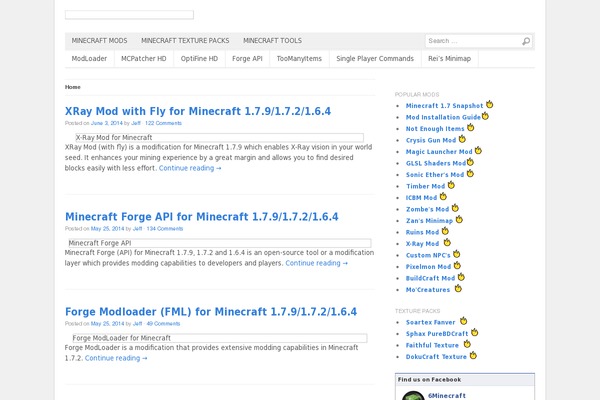Click flame icon beside Soartex Fanver
The image size is (600, 400).
click(x=463, y=321)
